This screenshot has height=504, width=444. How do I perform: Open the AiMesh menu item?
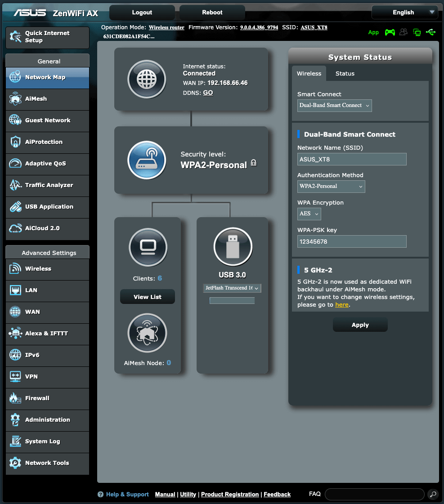47,99
